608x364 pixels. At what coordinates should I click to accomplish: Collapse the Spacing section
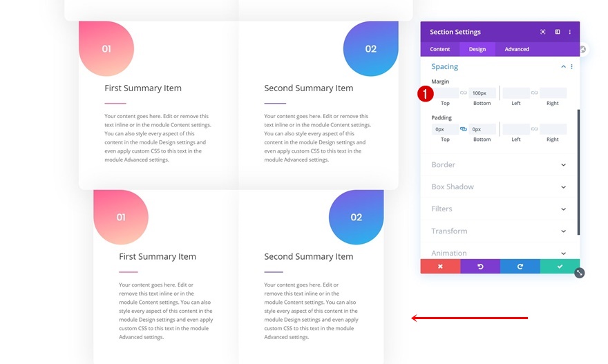click(x=563, y=67)
